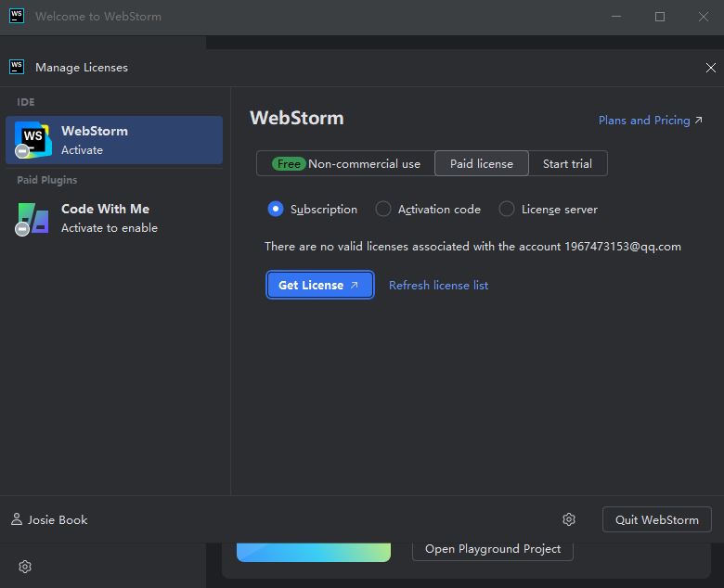Click the Josie Book account name
The width and height of the screenshot is (724, 588).
[x=58, y=519]
